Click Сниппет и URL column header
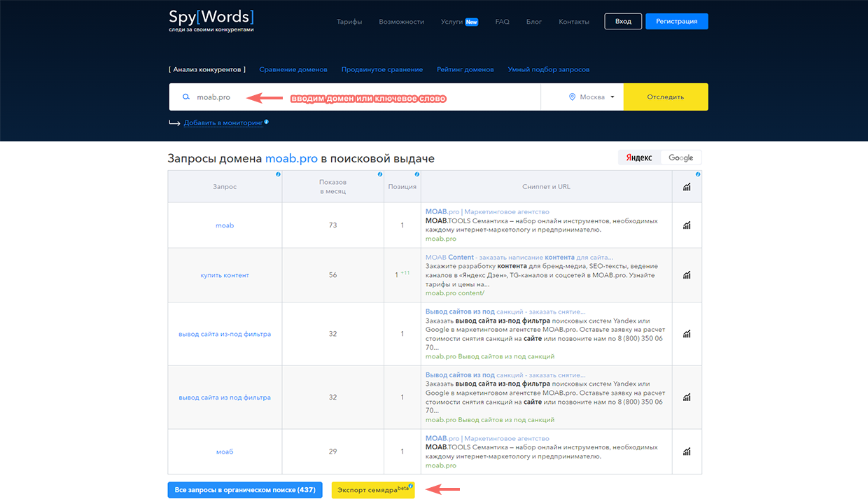Screen dimensions: 868x504 tap(546, 187)
